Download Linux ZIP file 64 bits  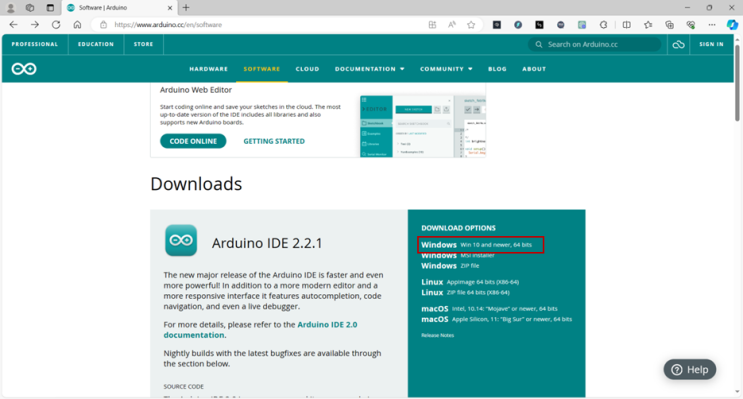pos(465,292)
